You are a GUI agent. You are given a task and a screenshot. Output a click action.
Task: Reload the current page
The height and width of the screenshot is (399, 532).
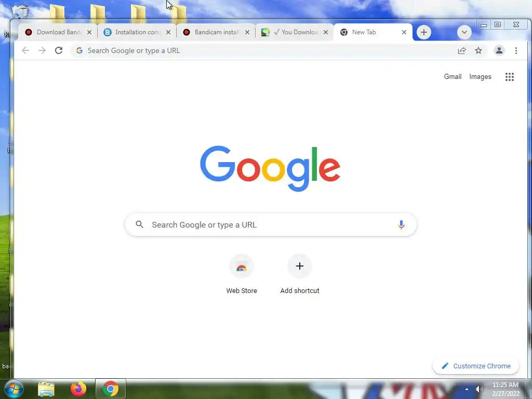click(59, 50)
